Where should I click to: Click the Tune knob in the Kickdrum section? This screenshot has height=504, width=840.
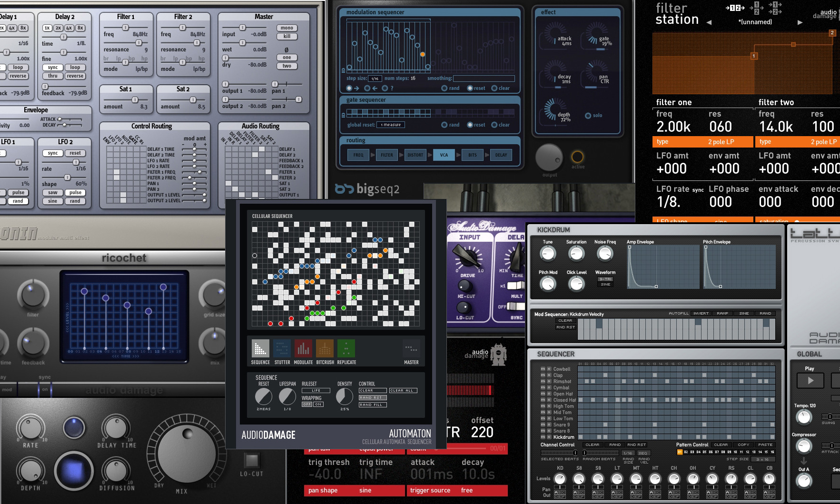[548, 254]
